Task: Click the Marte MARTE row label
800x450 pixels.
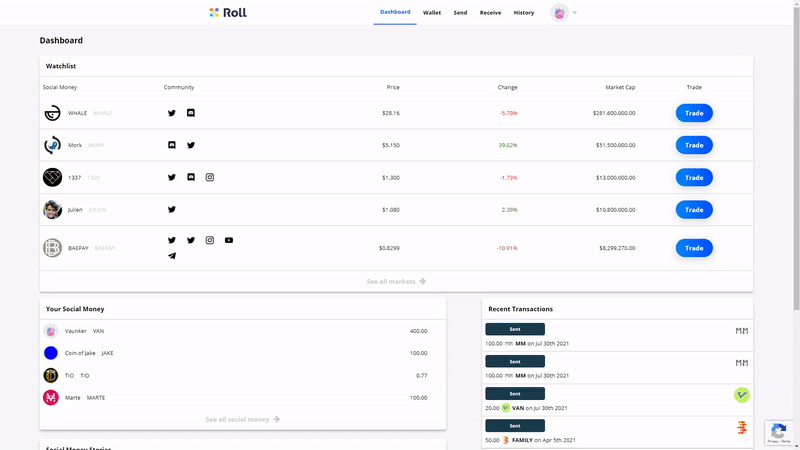Action: pyautogui.click(x=85, y=397)
